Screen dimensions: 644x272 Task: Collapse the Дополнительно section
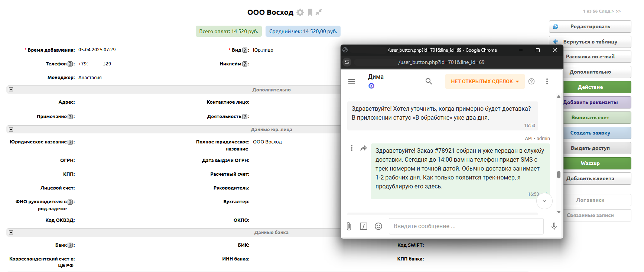[x=11, y=90]
